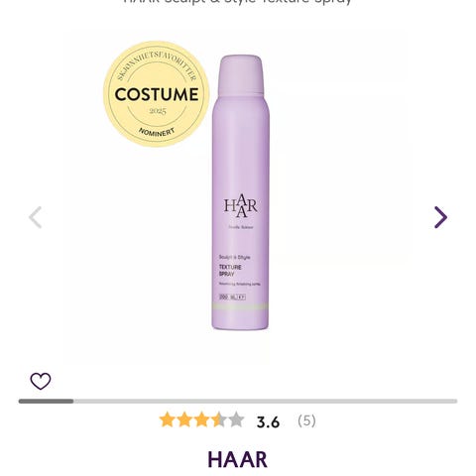Click the HAAR logo on the bottle
Screen dimensions: 476x476
(x=240, y=206)
